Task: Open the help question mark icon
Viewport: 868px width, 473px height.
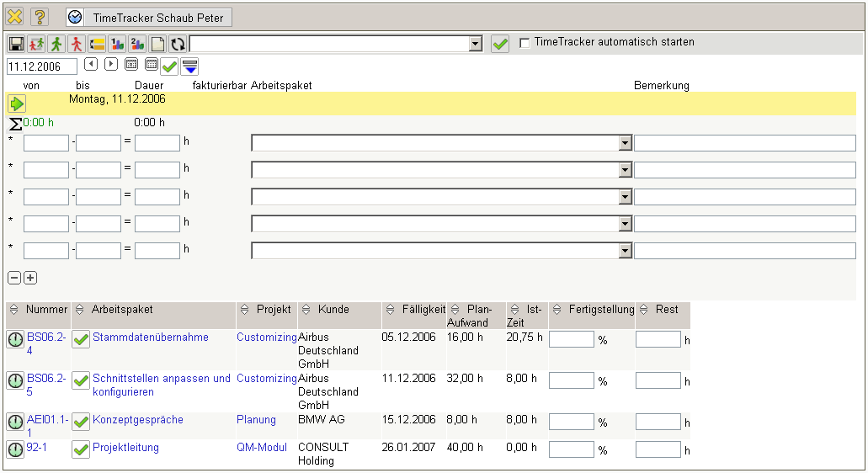Action: click(39, 17)
